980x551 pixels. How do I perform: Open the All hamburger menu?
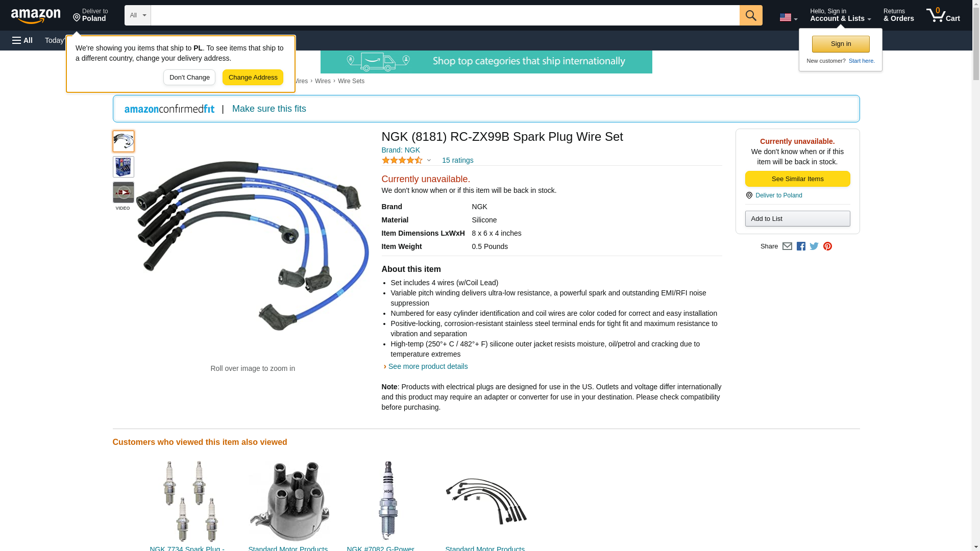(x=22, y=40)
